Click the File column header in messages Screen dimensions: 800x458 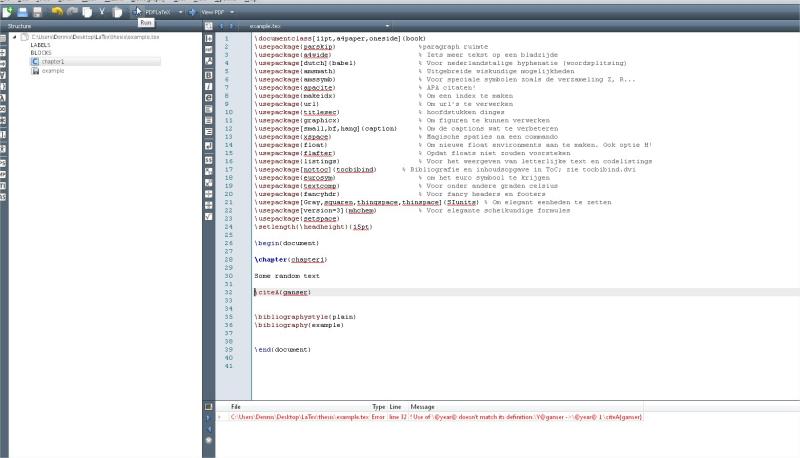[x=236, y=406]
